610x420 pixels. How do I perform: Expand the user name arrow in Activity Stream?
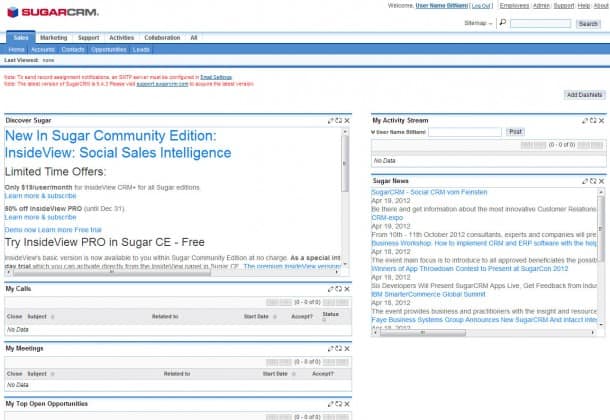(373, 132)
